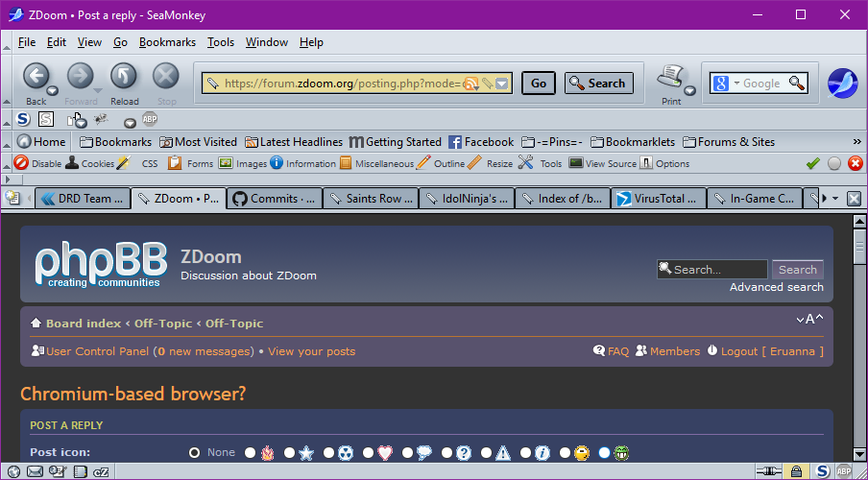
Task: Open Composer from the status bar icon
Action: pyautogui.click(x=57, y=471)
